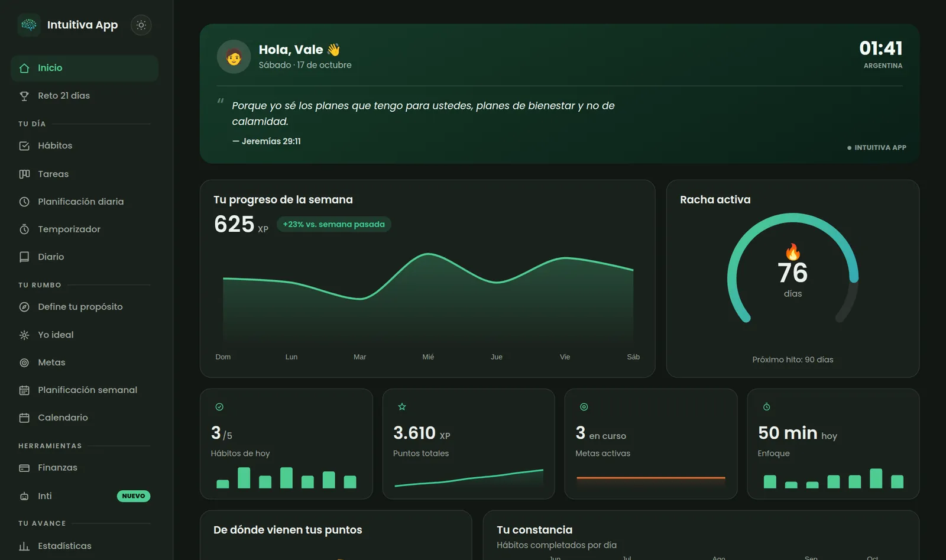Click the Intuitiva App brain logo
946x560 pixels.
(x=28, y=25)
